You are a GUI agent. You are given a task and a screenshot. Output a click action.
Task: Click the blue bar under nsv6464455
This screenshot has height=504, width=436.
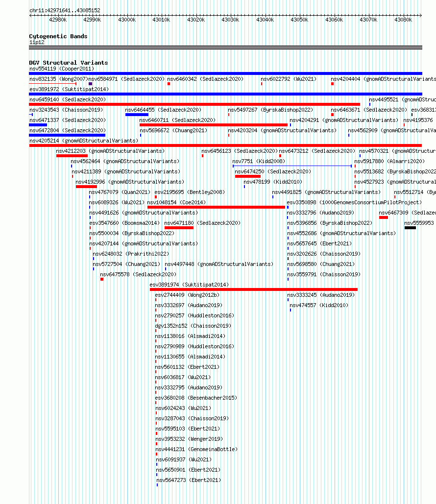[137, 115]
